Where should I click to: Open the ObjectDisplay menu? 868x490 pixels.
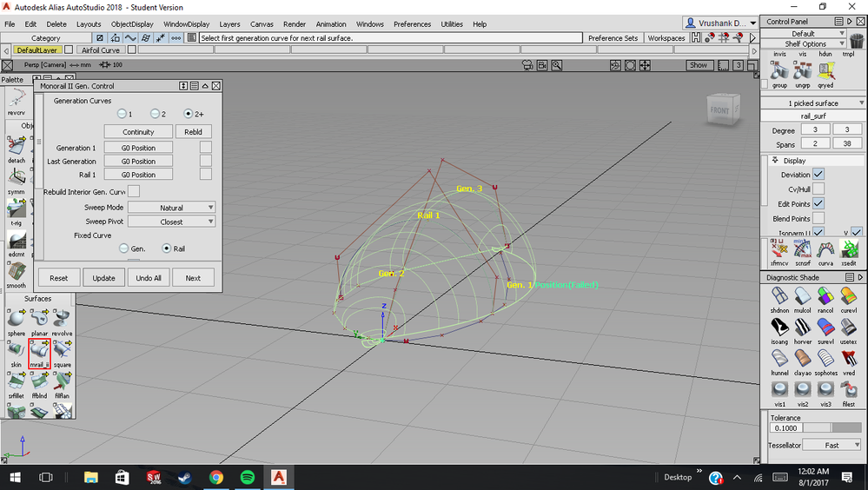[132, 23]
